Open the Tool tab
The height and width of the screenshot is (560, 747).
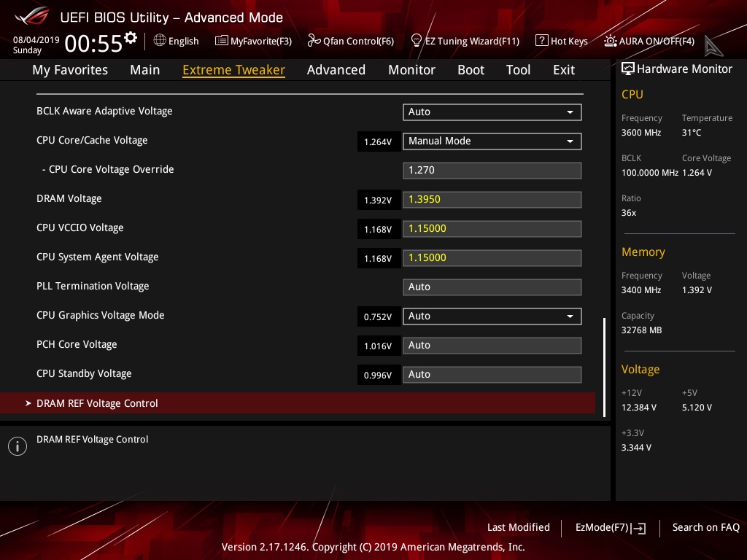[519, 70]
